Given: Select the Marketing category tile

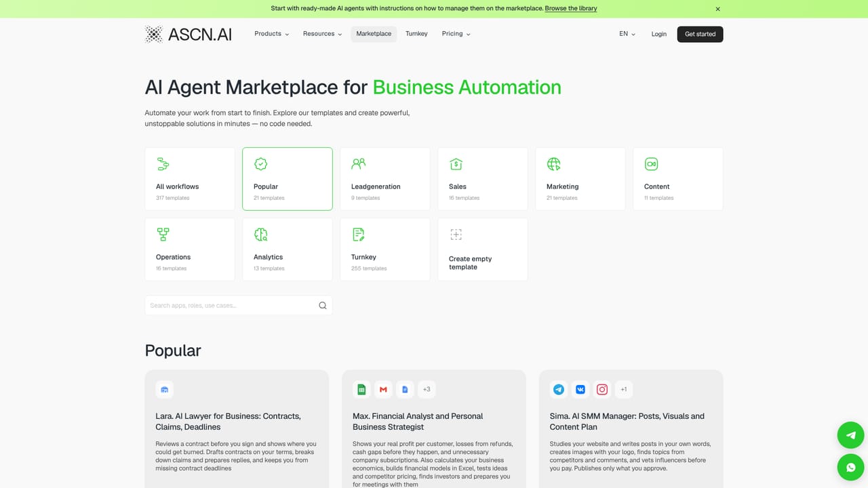Looking at the screenshot, I should [580, 179].
